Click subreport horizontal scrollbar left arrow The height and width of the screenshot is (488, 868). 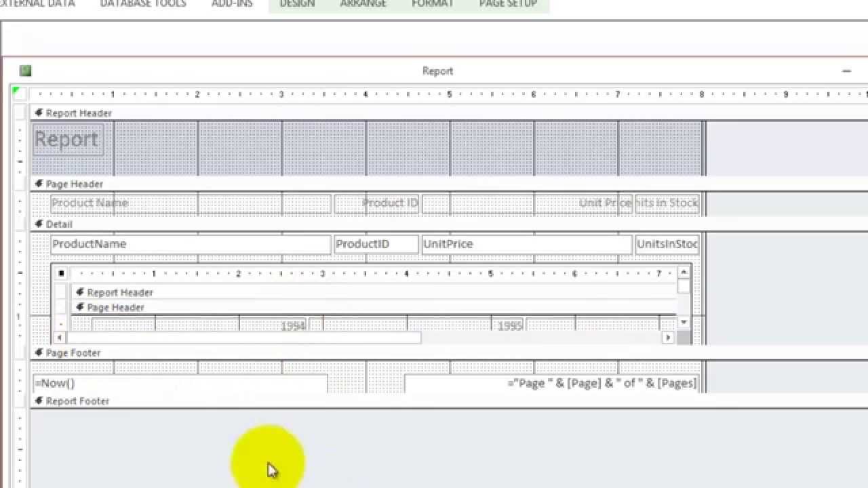[x=60, y=337]
